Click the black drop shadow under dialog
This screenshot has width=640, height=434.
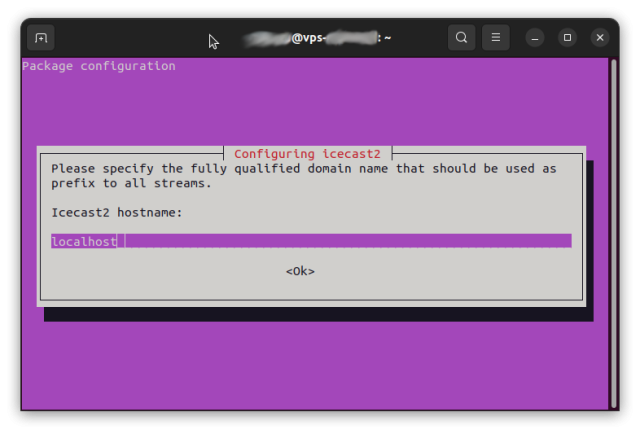318,315
